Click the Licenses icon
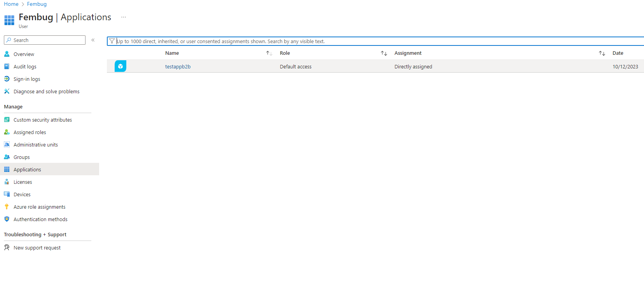Image resolution: width=644 pixels, height=293 pixels. point(7,182)
